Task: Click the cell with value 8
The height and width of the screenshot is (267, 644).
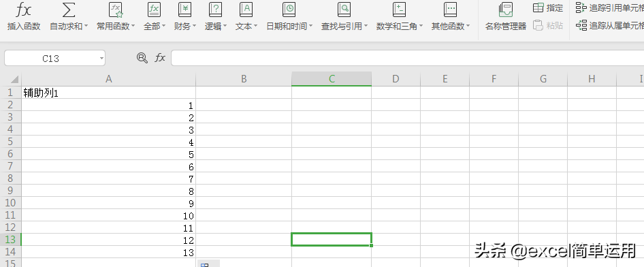Action: (x=108, y=191)
